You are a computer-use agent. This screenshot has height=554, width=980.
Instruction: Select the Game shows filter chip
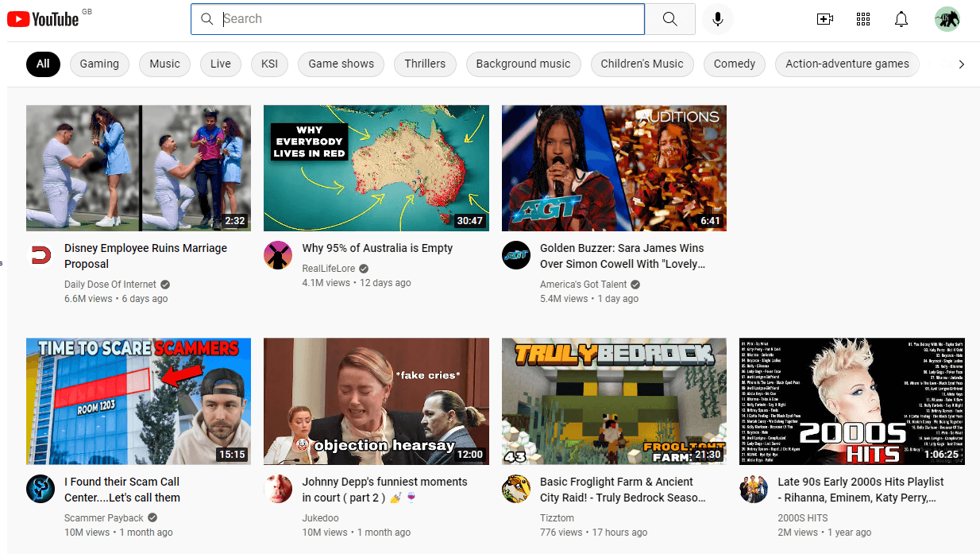(341, 64)
